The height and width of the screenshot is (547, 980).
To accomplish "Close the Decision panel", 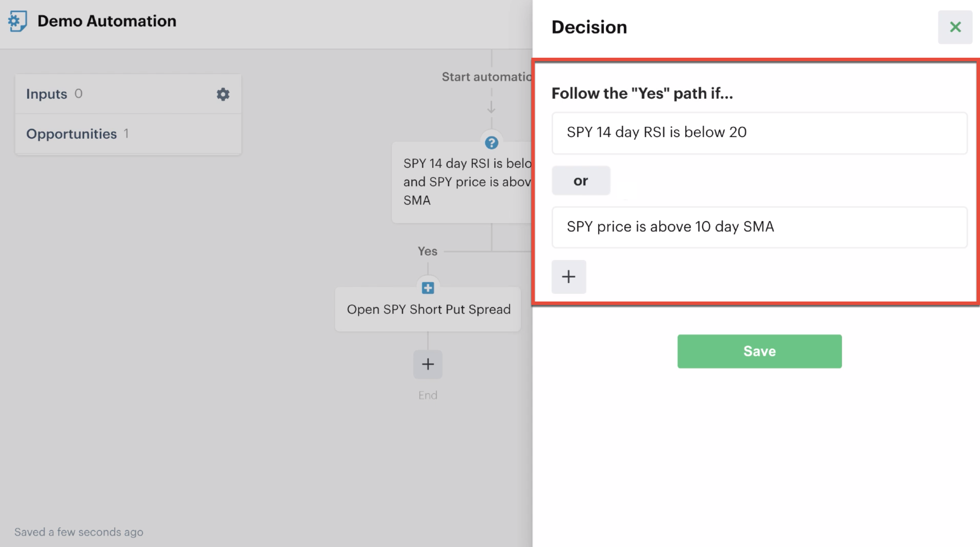I will click(955, 27).
